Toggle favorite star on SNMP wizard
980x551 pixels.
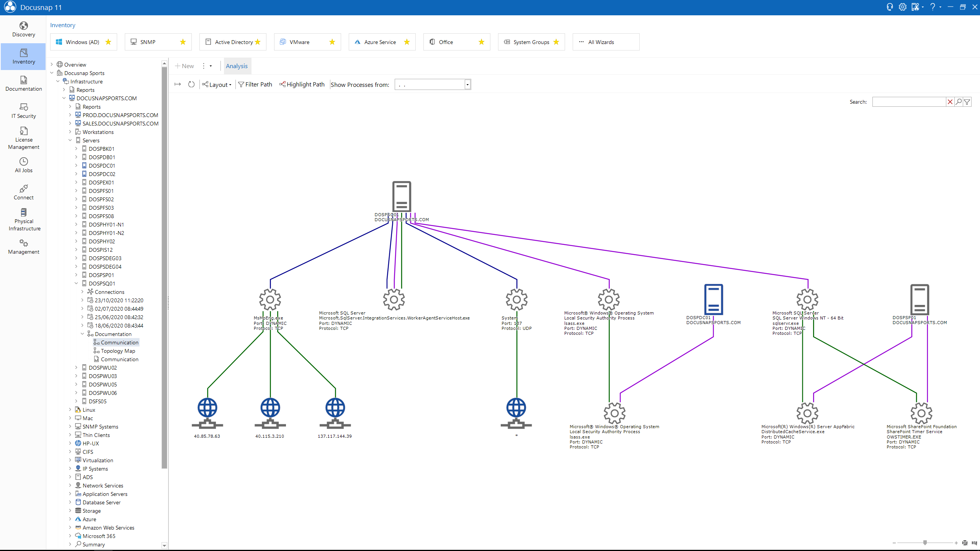tap(183, 42)
